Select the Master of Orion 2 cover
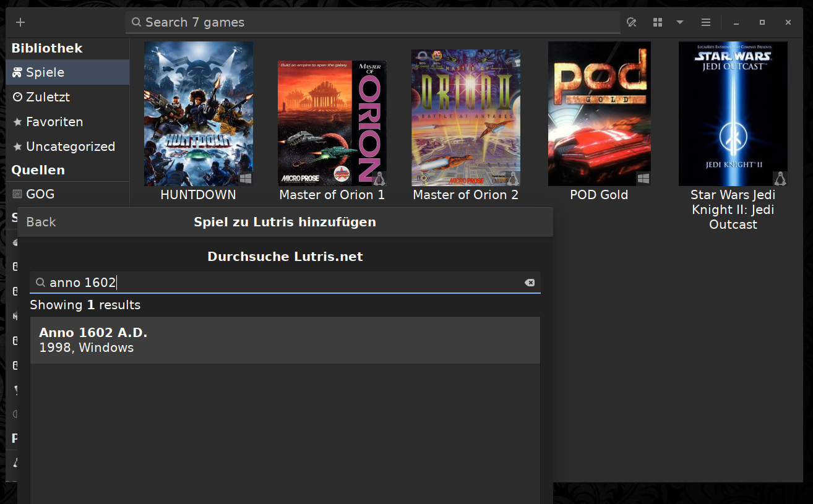The height and width of the screenshot is (504, 813). [466, 117]
